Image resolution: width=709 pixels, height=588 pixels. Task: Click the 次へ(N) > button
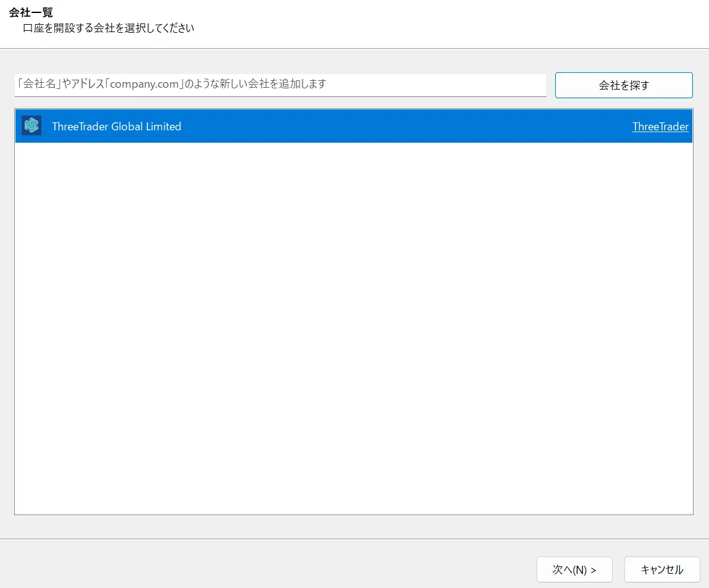click(574, 569)
